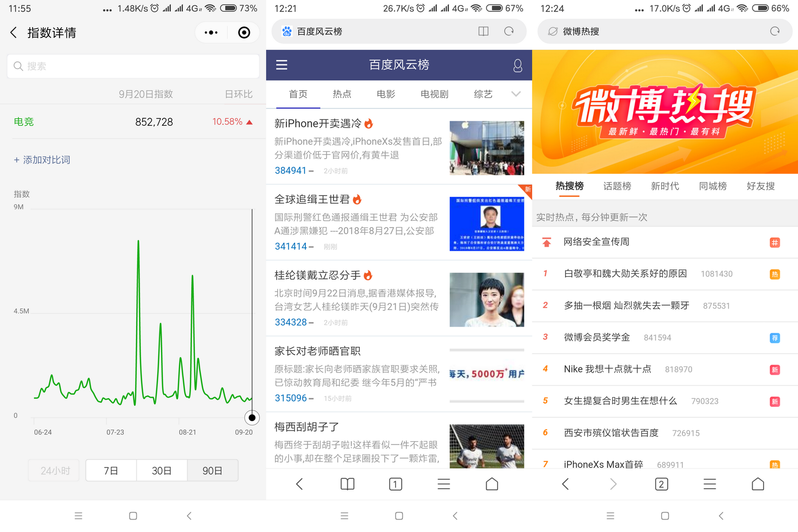Image resolution: width=798 pixels, height=532 pixels.
Task: Open the Apple store thumbnail image
Action: tap(487, 148)
